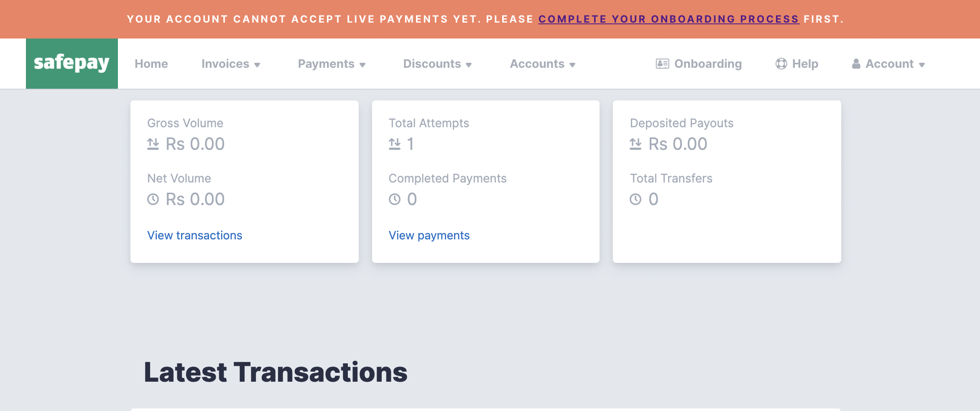Click the transfer icon beside Deposited Payouts
This screenshot has height=411, width=980.
pos(635,144)
